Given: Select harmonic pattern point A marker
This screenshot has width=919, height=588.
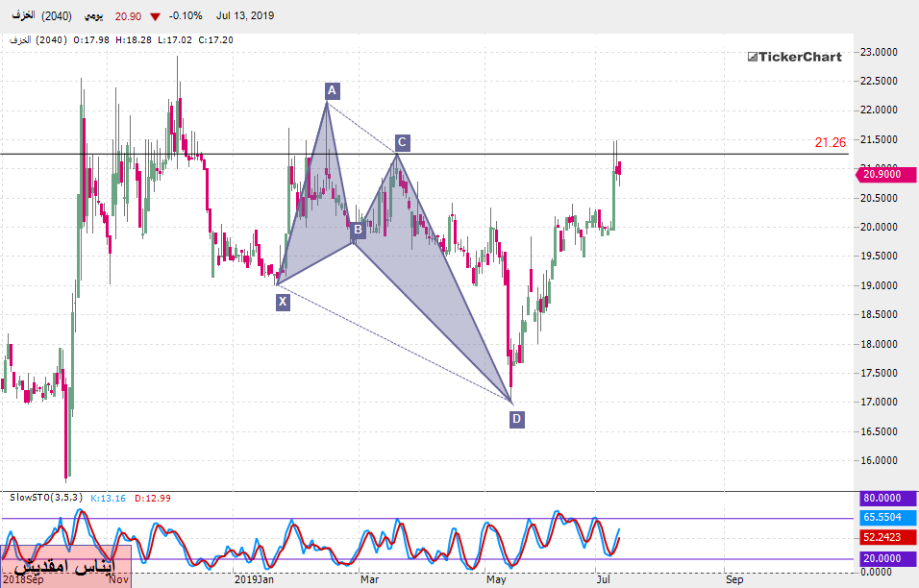Looking at the screenshot, I should 332,90.
